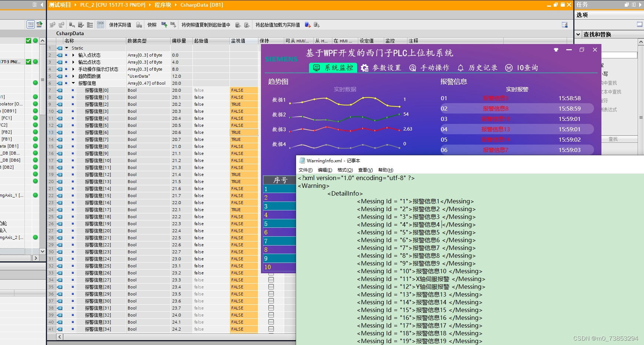Click the search text input field in 查找和替换

point(619,55)
